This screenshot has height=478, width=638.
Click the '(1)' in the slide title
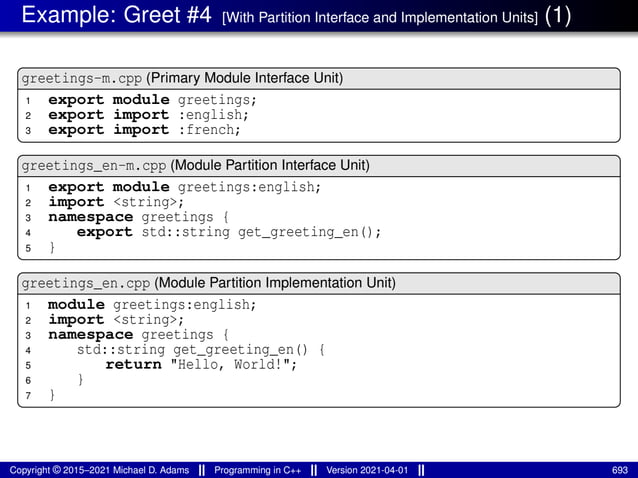point(557,15)
